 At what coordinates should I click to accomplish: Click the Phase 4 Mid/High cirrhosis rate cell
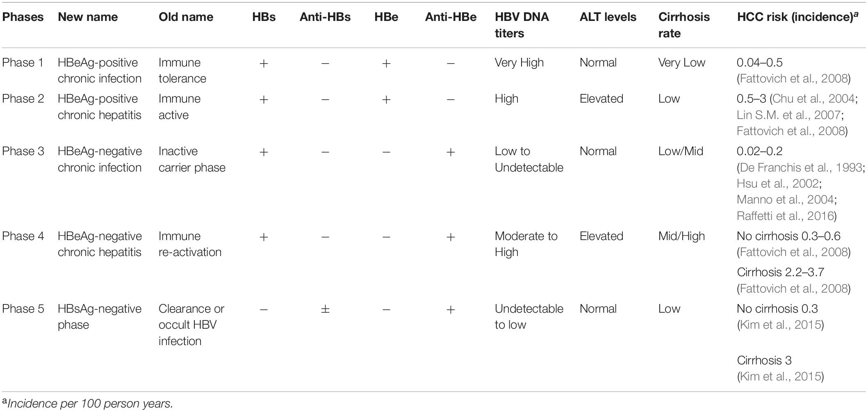[681, 236]
